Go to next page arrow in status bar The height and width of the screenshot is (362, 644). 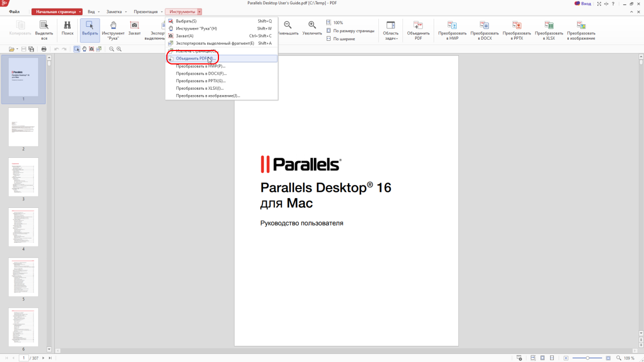pyautogui.click(x=43, y=358)
